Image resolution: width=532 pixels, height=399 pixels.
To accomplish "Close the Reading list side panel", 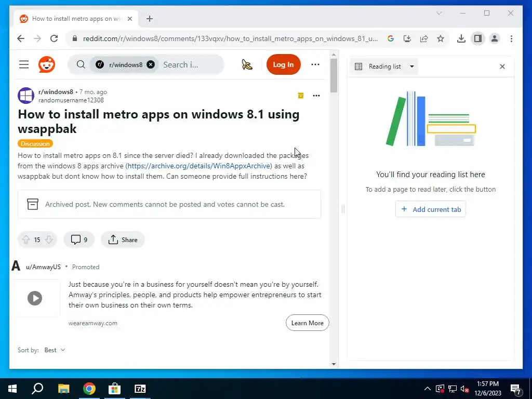I will tap(502, 66).
